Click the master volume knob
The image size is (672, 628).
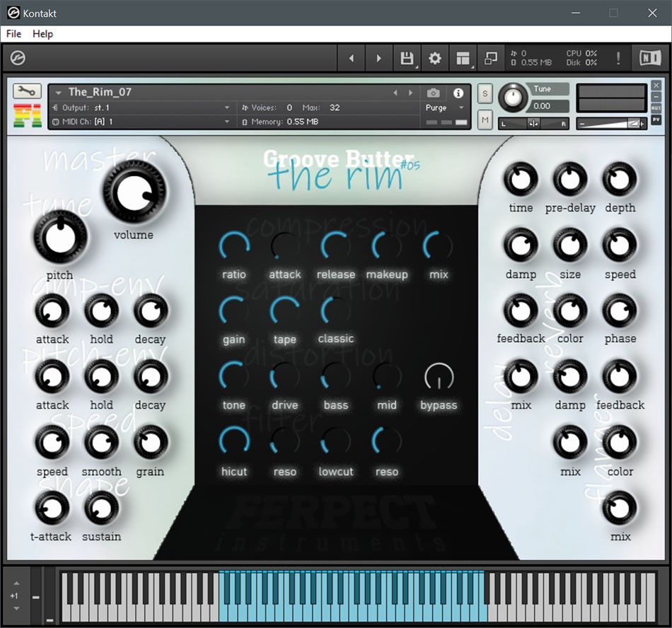pos(134,193)
